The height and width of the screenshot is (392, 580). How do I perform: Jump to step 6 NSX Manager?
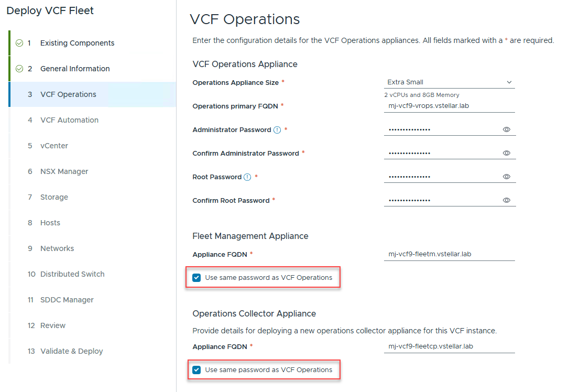click(64, 171)
